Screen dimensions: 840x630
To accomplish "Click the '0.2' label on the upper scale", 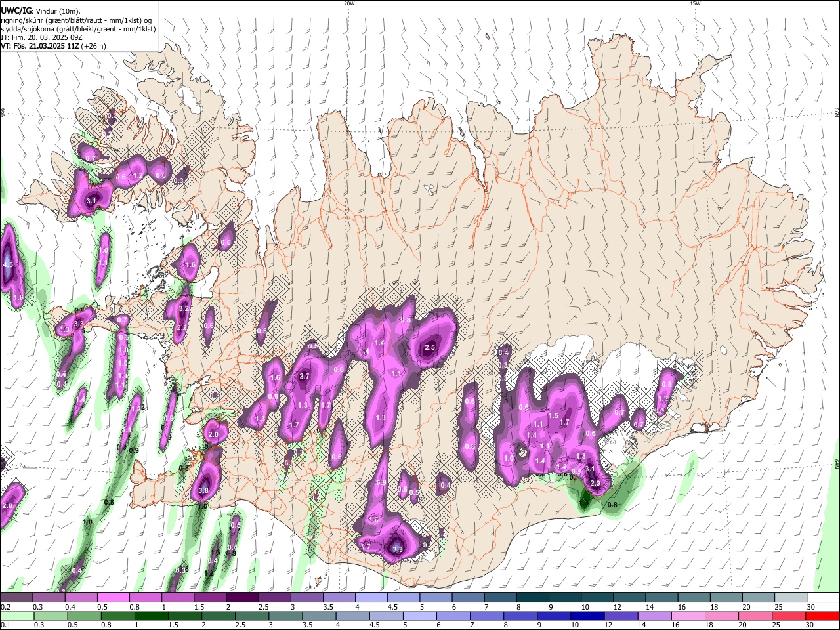I will (x=5, y=607).
